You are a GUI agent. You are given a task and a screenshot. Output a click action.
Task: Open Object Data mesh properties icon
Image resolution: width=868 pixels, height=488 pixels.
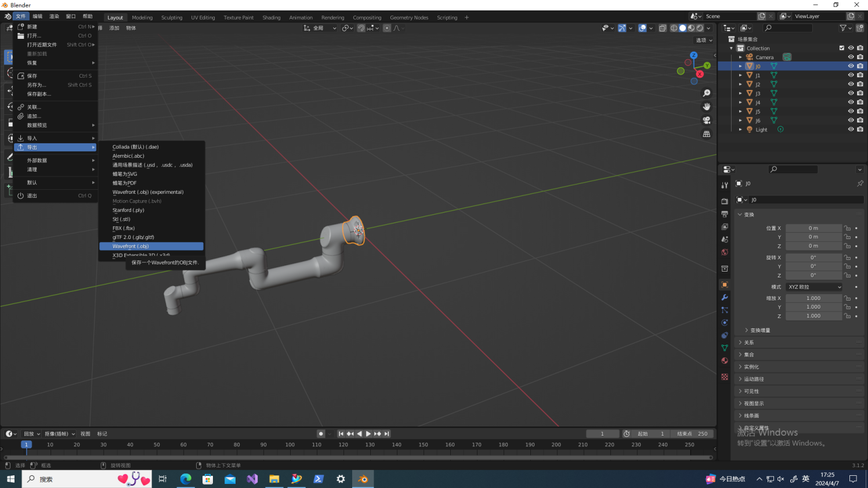pyautogui.click(x=725, y=348)
